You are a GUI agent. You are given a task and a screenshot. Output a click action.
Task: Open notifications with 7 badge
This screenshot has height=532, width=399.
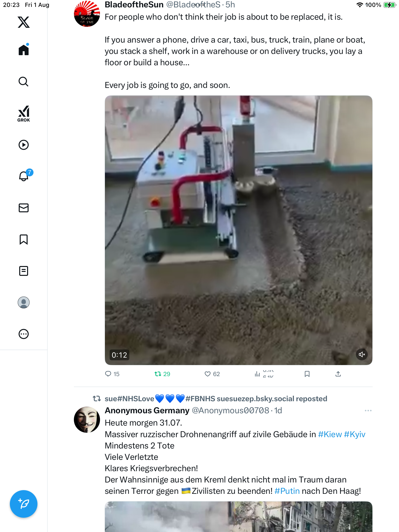[x=24, y=176]
